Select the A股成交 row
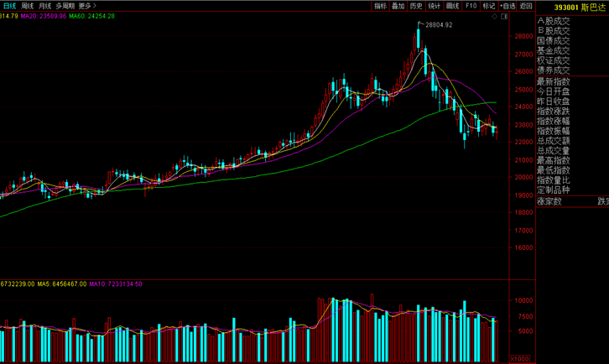The height and width of the screenshot is (364, 609). coord(554,21)
